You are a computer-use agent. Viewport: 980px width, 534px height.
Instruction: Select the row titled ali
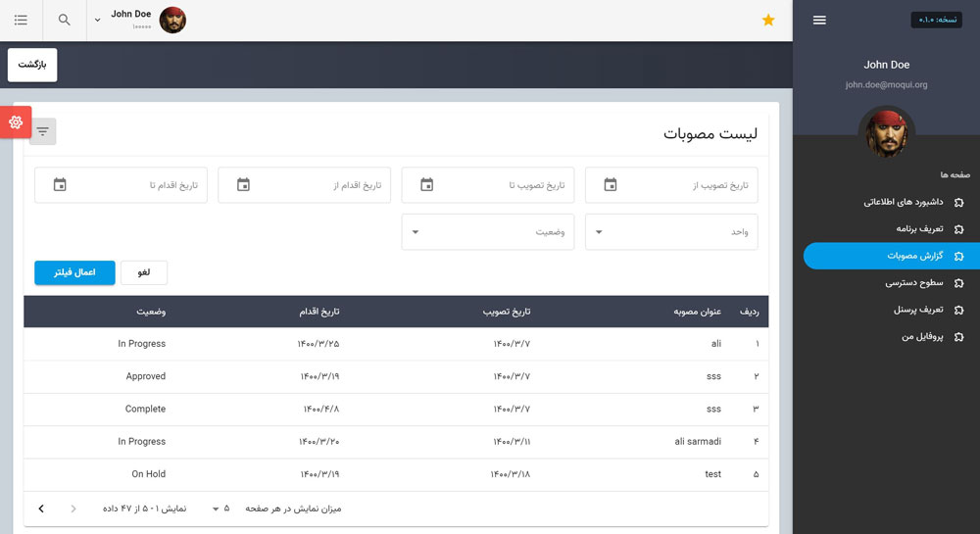(396, 344)
